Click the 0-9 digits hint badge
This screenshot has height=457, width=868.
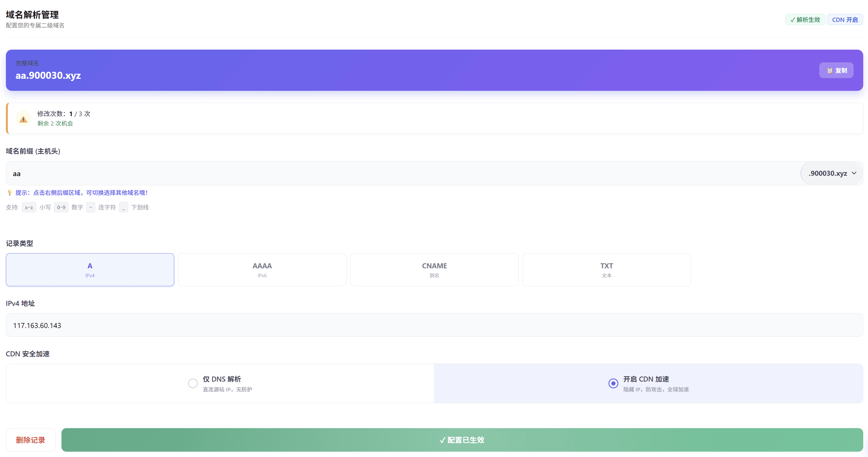click(x=61, y=207)
